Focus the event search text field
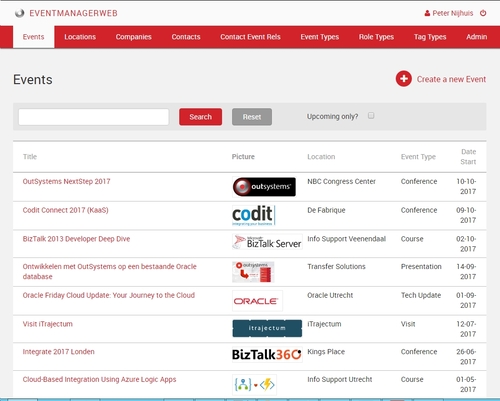The image size is (500, 401). [94, 117]
